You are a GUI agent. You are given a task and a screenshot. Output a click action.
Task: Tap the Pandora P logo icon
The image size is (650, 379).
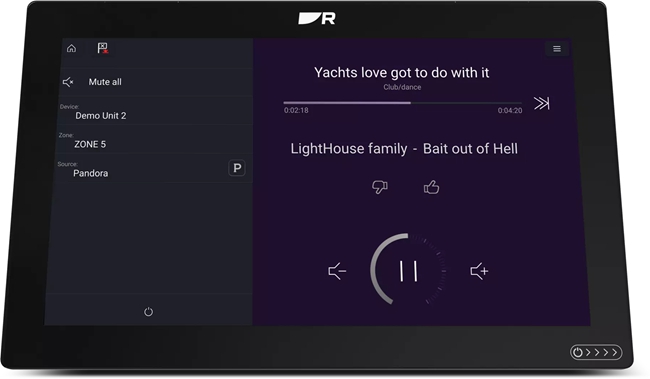click(x=237, y=168)
